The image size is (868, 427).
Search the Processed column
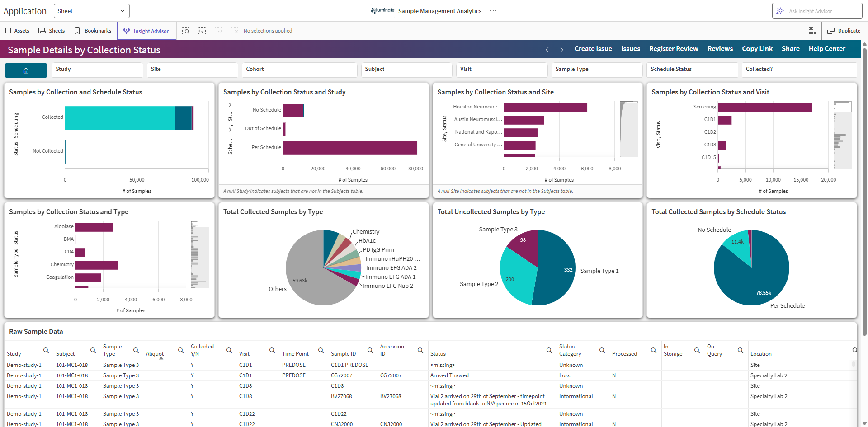pyautogui.click(x=653, y=350)
